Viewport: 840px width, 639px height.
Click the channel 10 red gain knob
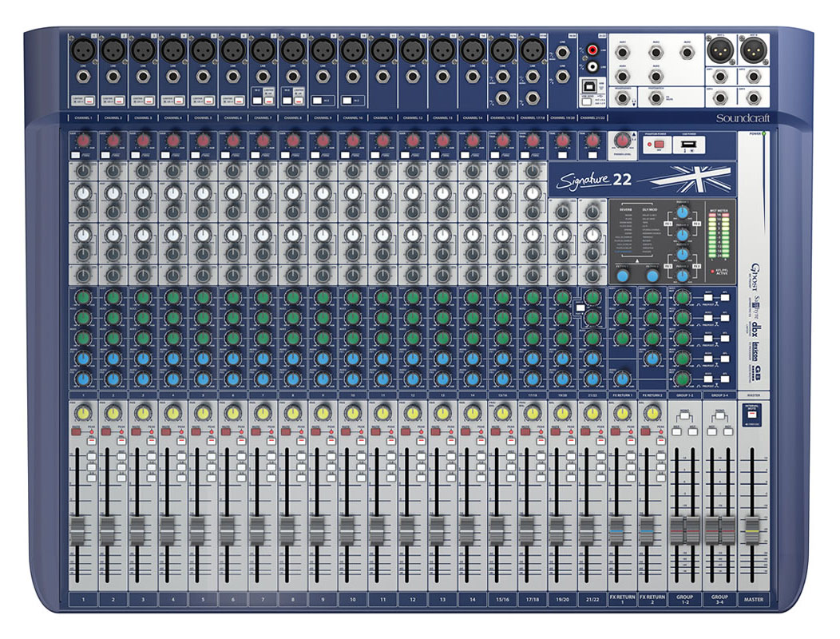[352, 141]
